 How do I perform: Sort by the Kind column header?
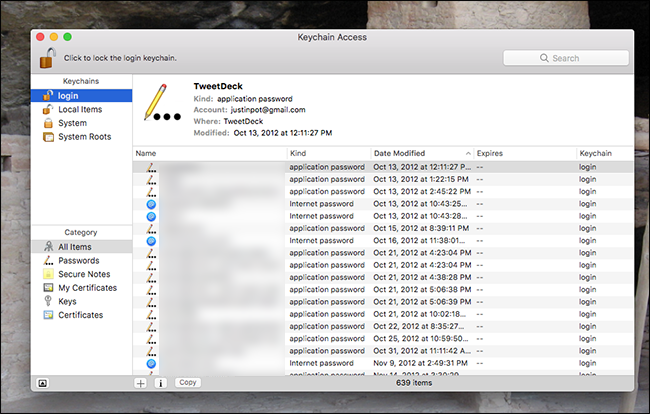(x=329, y=153)
